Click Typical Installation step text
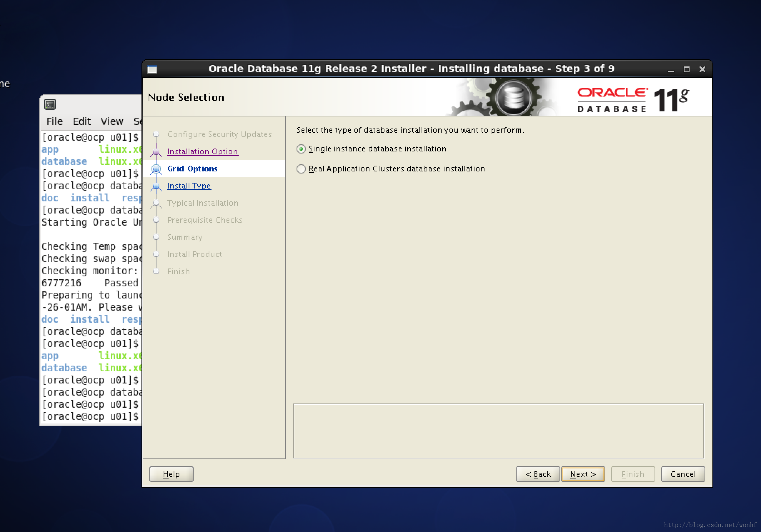761x532 pixels. pyautogui.click(x=203, y=203)
